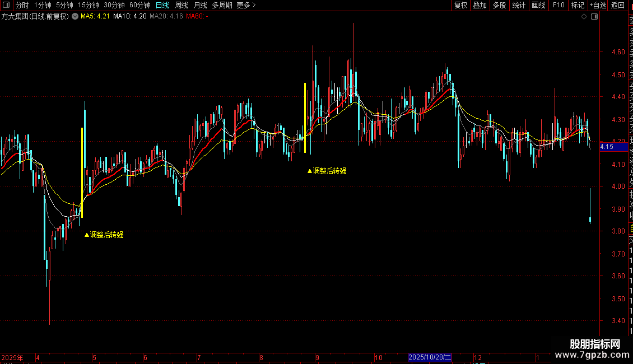This screenshot has width=633, height=364.
Task: Click 返回 to go back
Action: pyautogui.click(x=618, y=5)
